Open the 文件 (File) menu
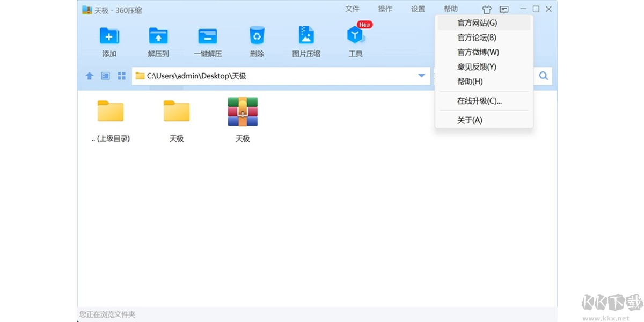 pos(353,9)
